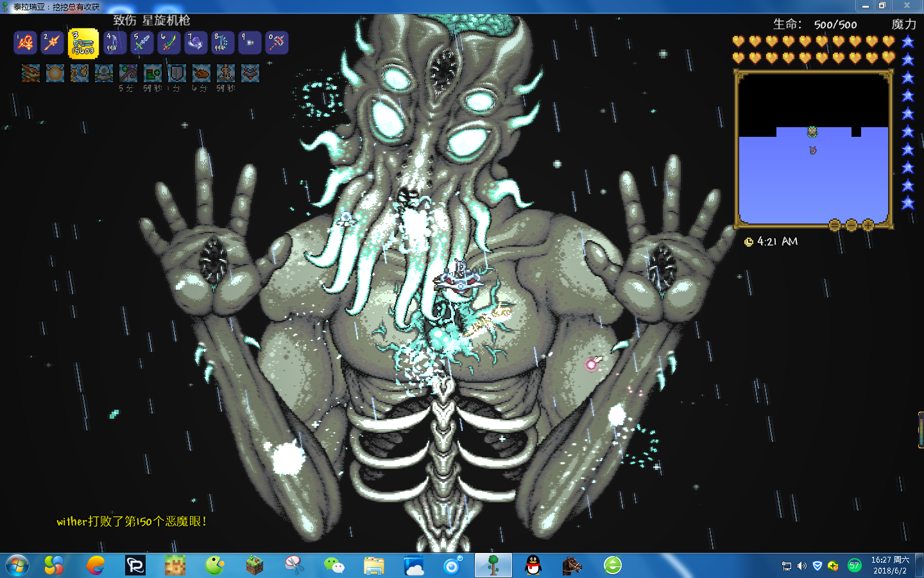Click the Terraria window title text

click(x=56, y=6)
